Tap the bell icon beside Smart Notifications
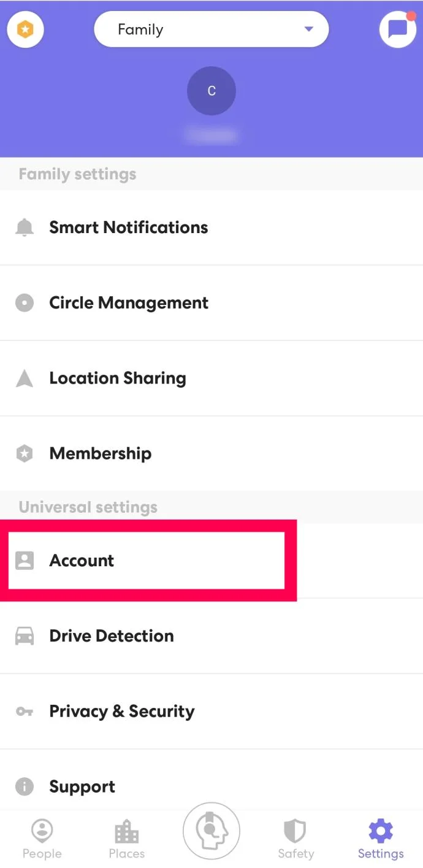This screenshot has height=868, width=423. pos(25,228)
